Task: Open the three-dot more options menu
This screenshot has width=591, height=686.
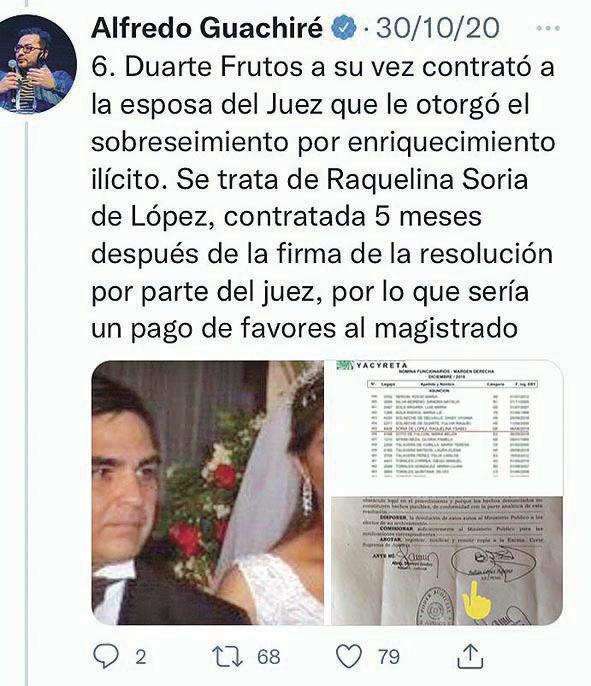Action: [548, 28]
